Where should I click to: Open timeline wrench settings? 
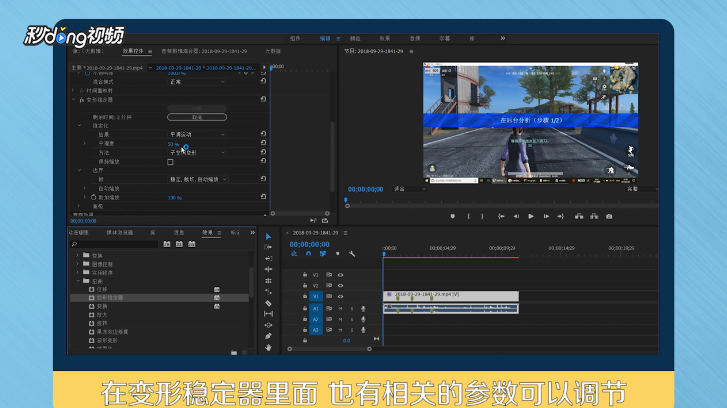[352, 254]
